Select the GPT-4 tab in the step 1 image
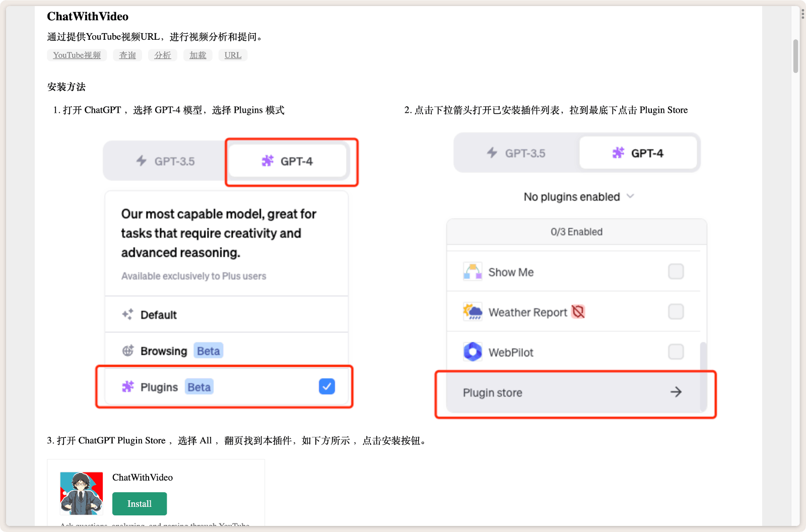This screenshot has width=806, height=532. 288,161
